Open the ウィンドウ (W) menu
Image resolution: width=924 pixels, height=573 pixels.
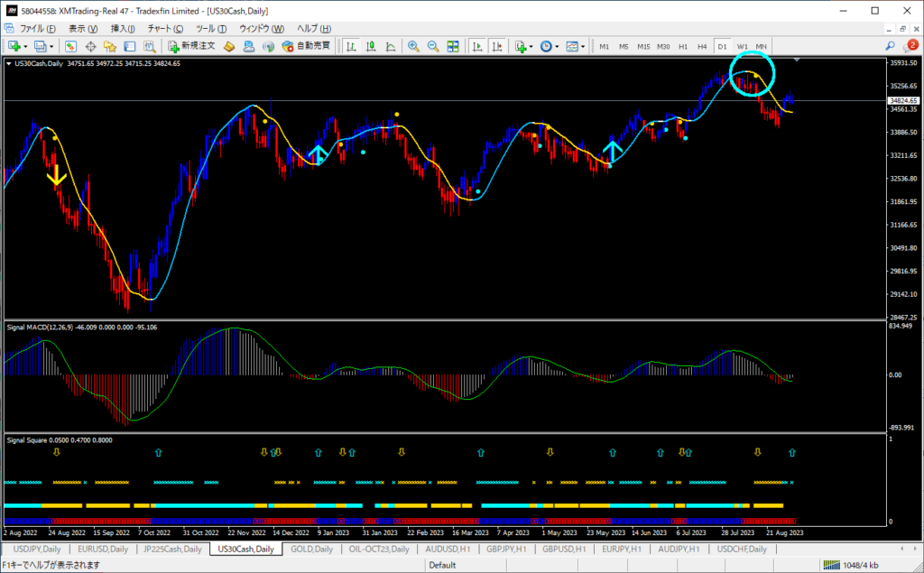pos(262,28)
